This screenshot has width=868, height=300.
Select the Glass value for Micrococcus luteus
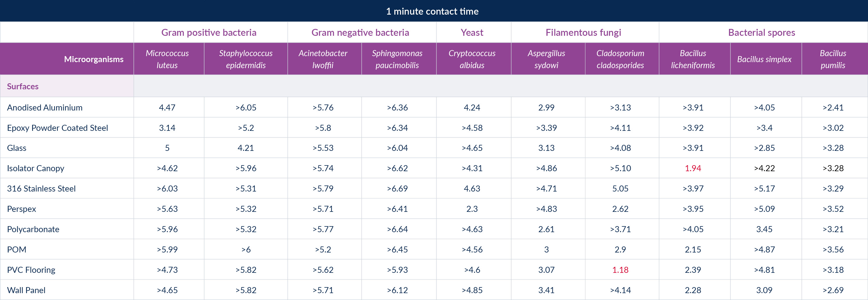(x=167, y=148)
